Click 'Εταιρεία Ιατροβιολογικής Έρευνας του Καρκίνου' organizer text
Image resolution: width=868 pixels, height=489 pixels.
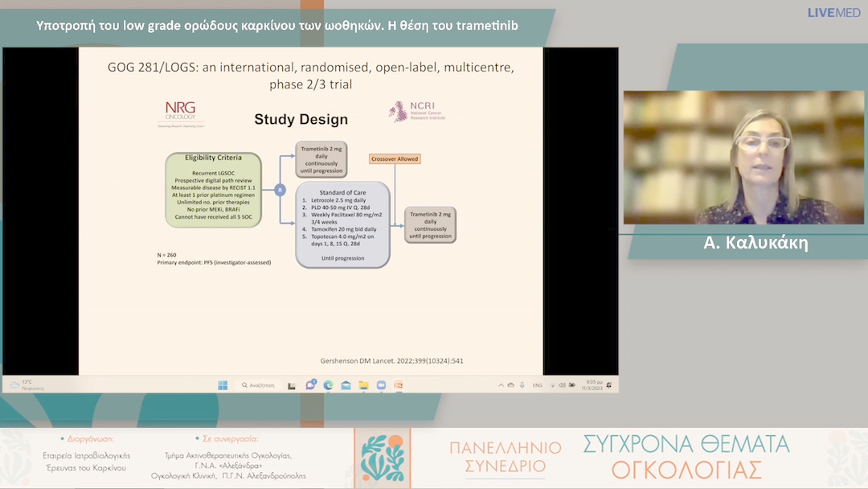point(86,462)
